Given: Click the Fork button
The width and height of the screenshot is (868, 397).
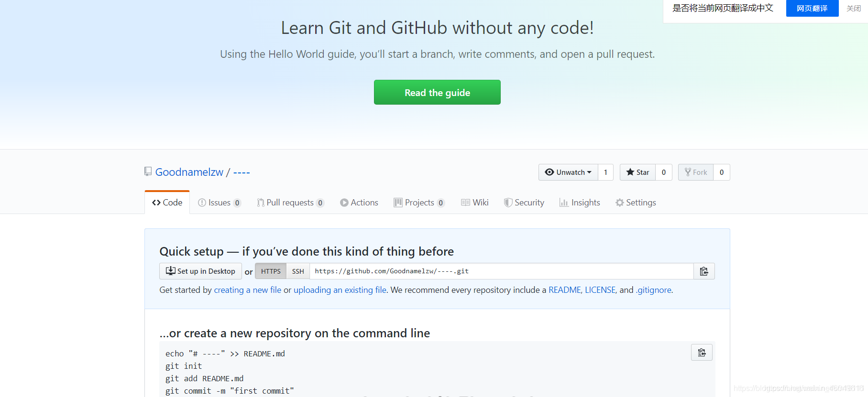Looking at the screenshot, I should coord(696,172).
